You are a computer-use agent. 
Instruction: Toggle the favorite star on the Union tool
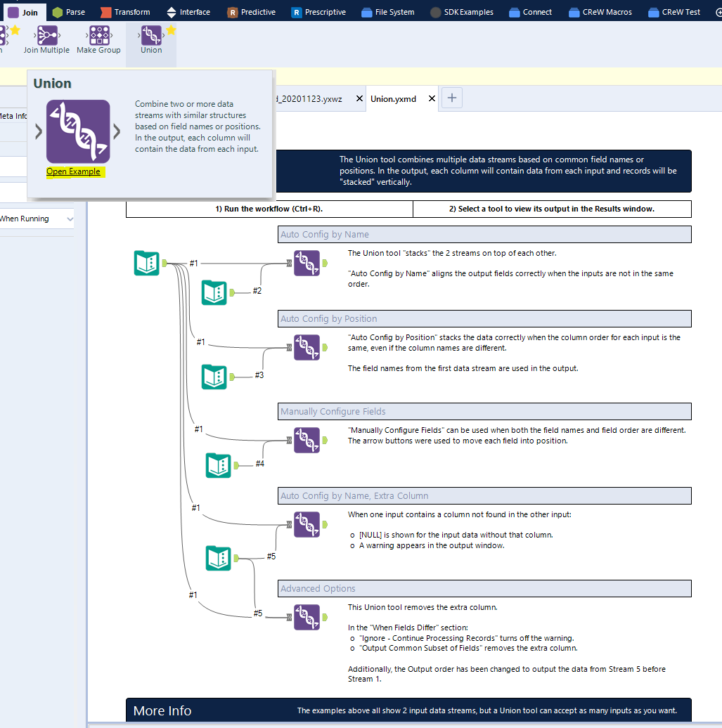click(169, 29)
